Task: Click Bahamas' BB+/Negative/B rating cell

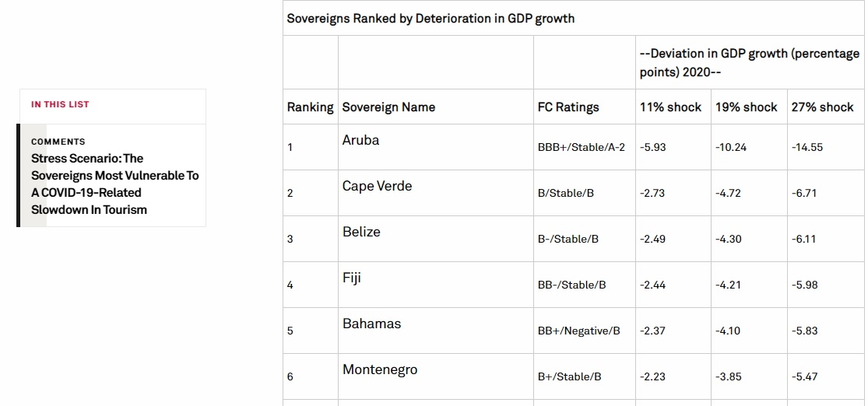Action: pyautogui.click(x=578, y=331)
